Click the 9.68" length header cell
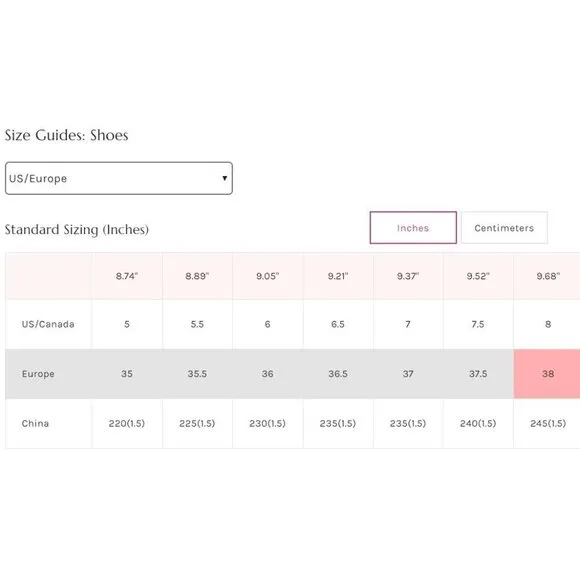The image size is (580, 580). [548, 276]
